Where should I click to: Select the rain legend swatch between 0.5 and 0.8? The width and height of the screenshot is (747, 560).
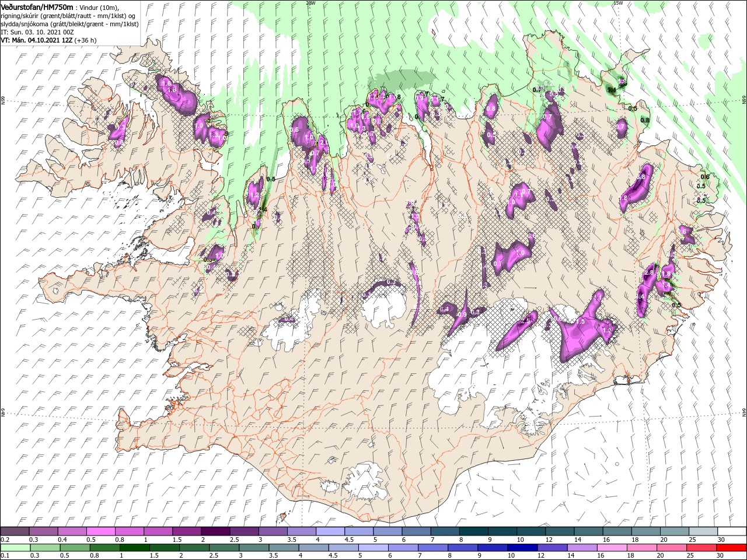(x=75, y=548)
